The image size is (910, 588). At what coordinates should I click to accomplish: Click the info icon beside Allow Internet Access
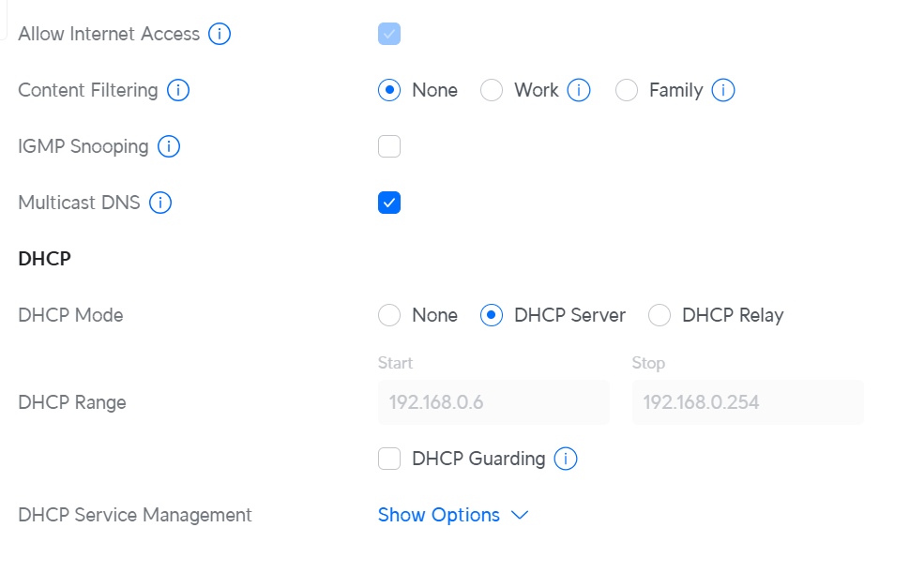(220, 35)
